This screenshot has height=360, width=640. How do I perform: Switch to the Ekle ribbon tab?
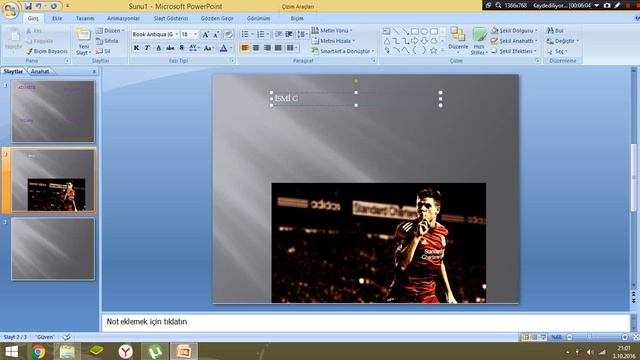pos(57,18)
